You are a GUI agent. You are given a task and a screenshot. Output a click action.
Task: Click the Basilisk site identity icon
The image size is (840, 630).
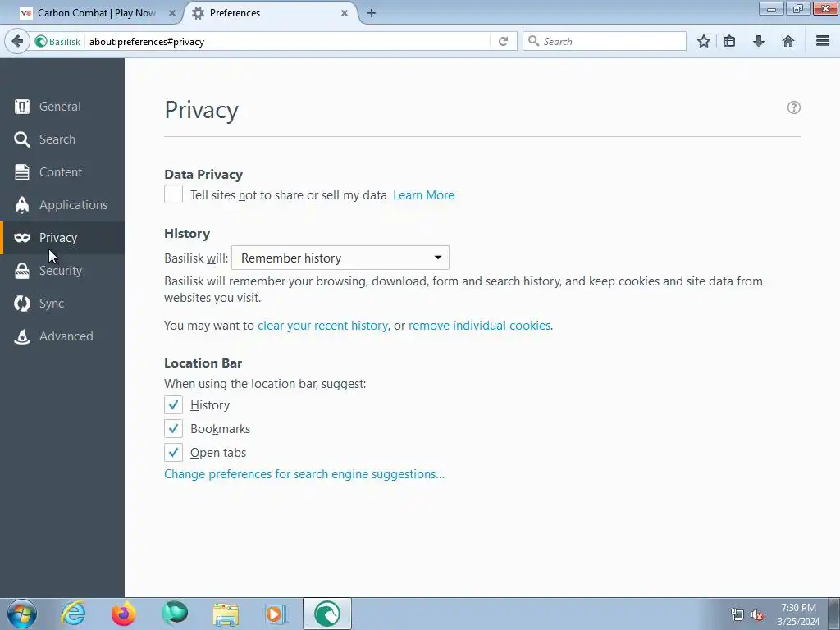pyautogui.click(x=41, y=41)
